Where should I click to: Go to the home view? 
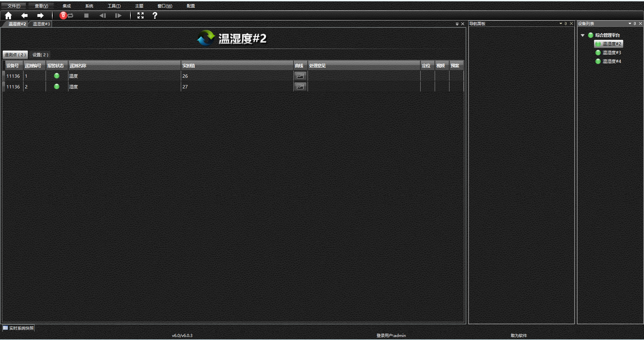point(8,15)
